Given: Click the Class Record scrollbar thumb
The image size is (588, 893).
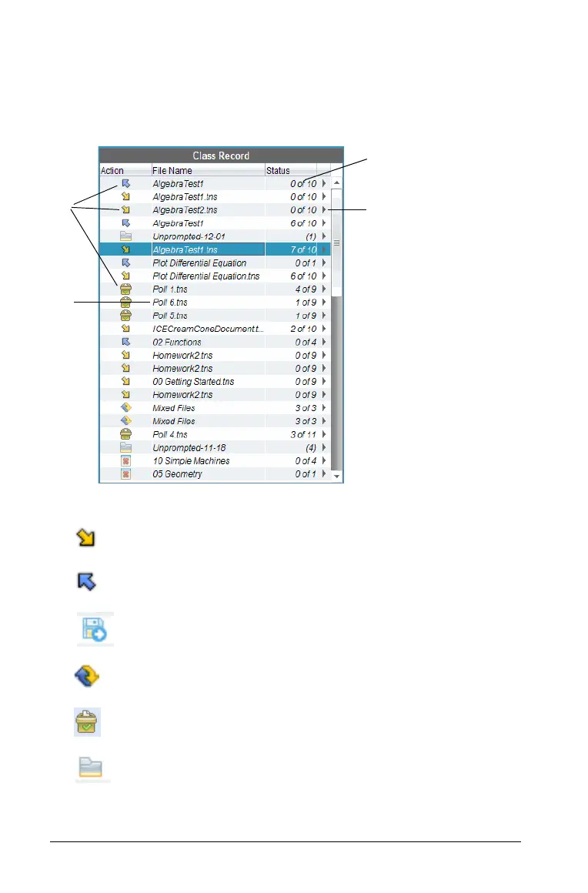Looking at the screenshot, I should tap(337, 242).
